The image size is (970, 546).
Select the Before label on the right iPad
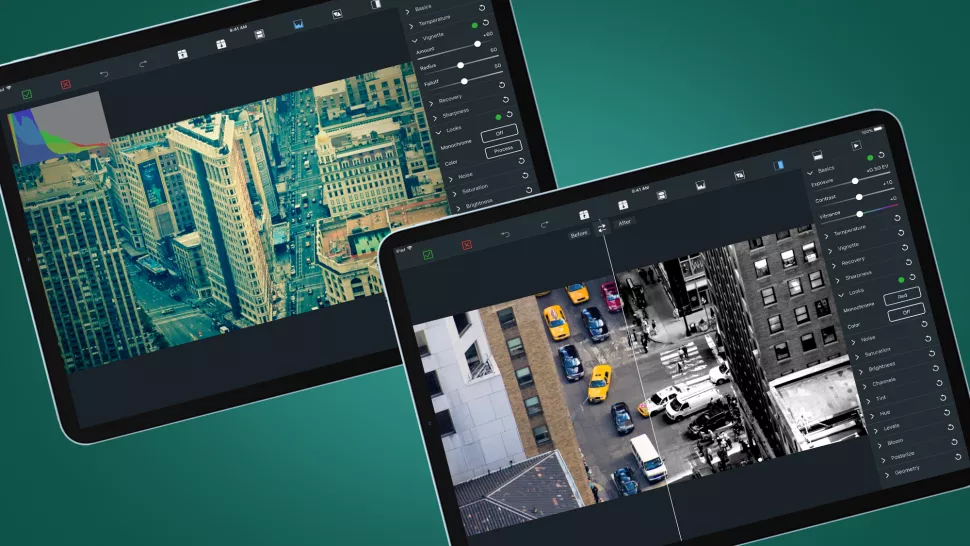click(x=579, y=235)
